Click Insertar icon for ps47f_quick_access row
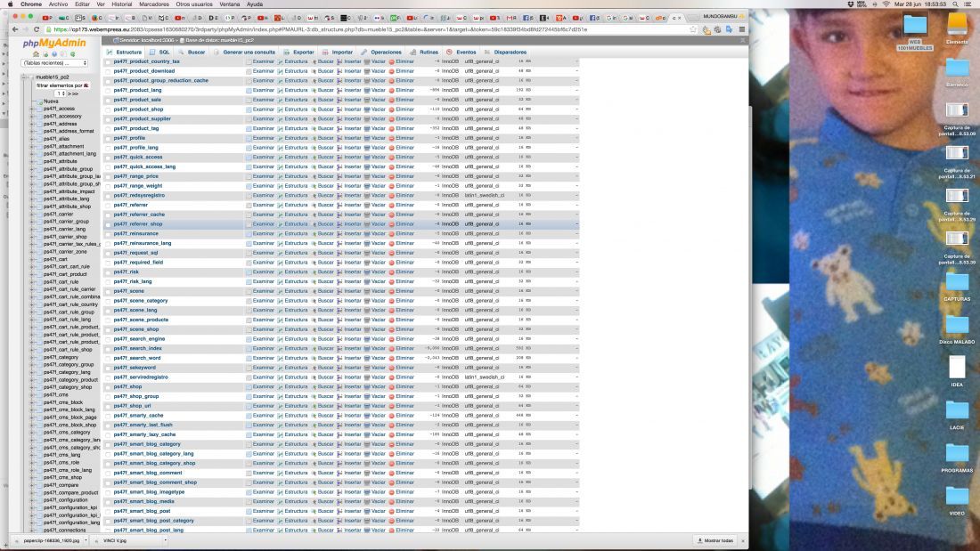The width and height of the screenshot is (980, 551). point(339,158)
